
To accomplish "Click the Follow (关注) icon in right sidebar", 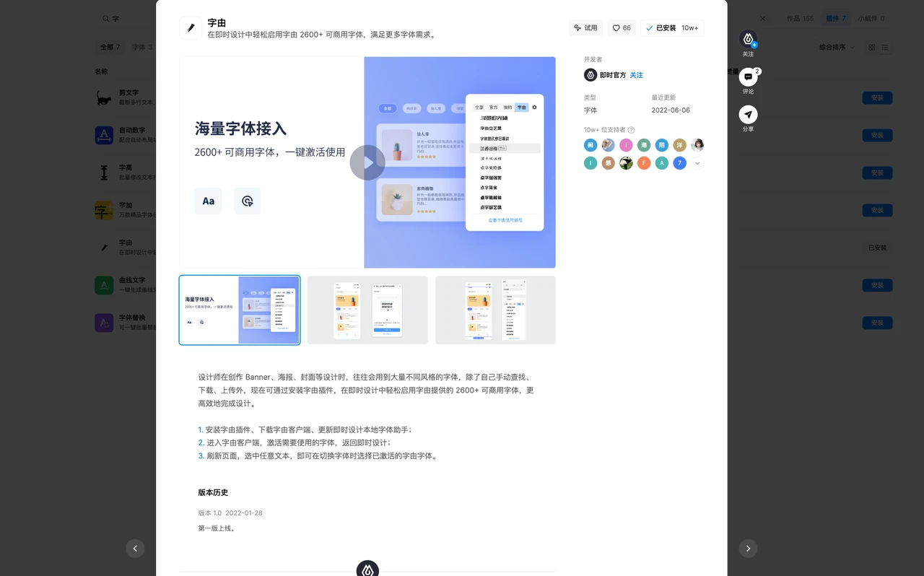I will [748, 39].
